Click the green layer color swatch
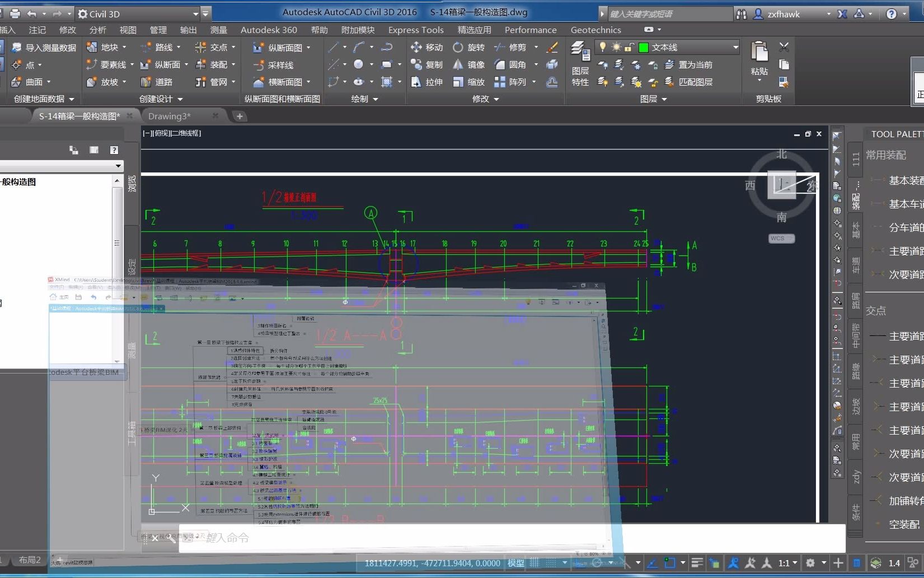The width and height of the screenshot is (924, 578). (643, 47)
